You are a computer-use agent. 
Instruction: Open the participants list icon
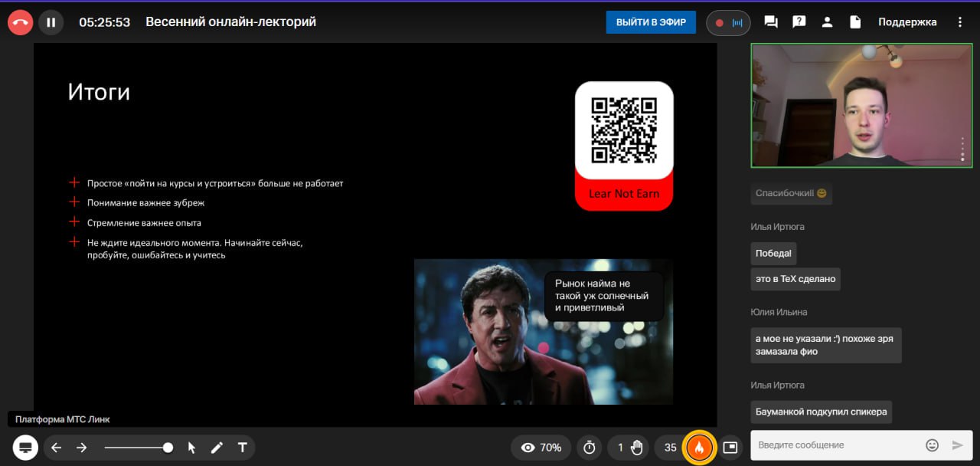[x=827, y=22]
